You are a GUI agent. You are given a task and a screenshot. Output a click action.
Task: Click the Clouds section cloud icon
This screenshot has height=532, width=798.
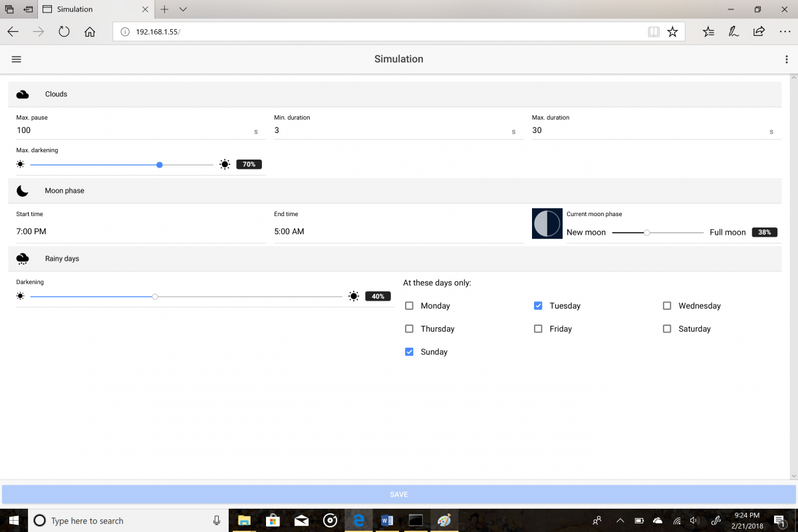tap(23, 94)
